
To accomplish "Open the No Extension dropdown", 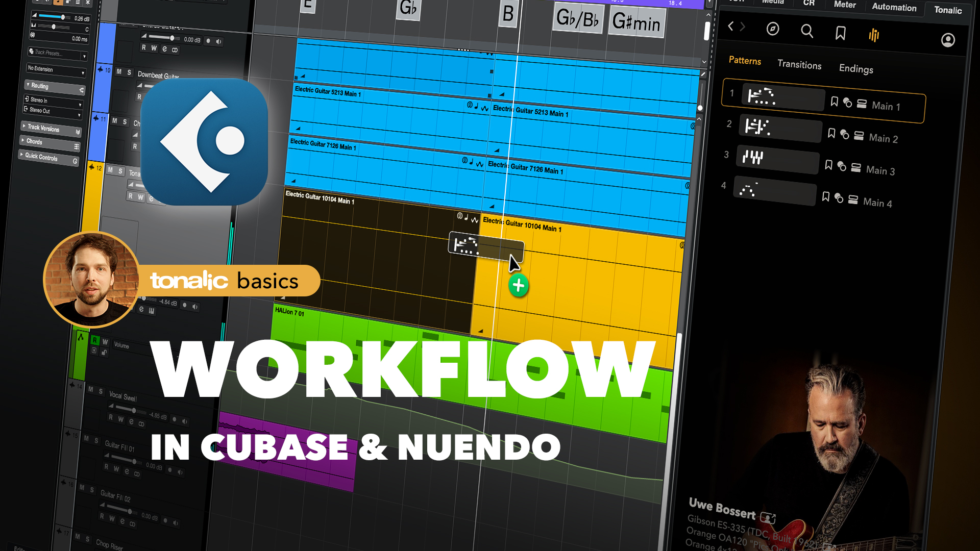I will (56, 70).
